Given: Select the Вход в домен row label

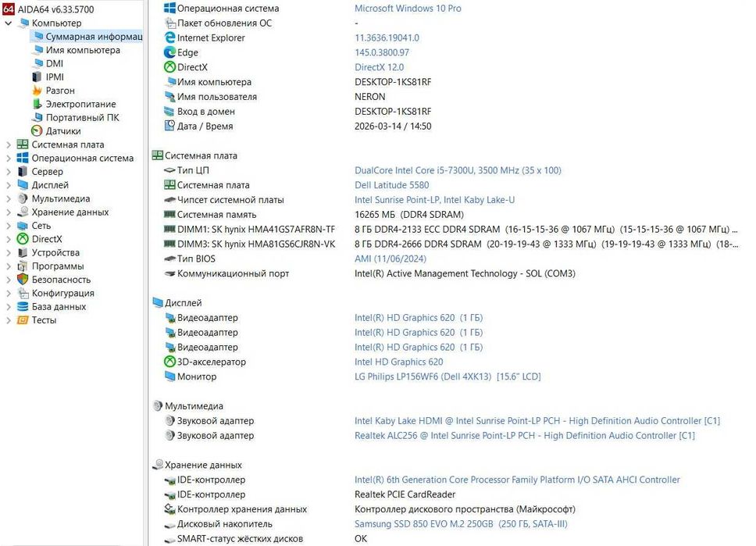Looking at the screenshot, I should click(206, 112).
